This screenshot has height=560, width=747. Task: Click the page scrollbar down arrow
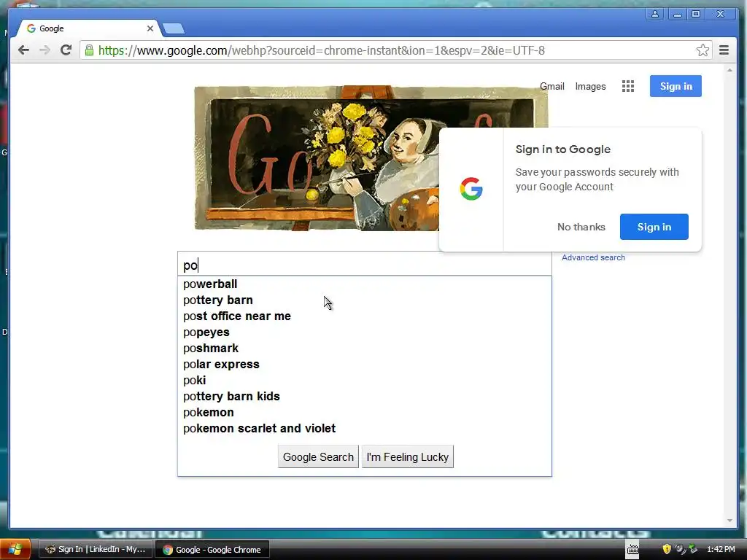pos(729,521)
